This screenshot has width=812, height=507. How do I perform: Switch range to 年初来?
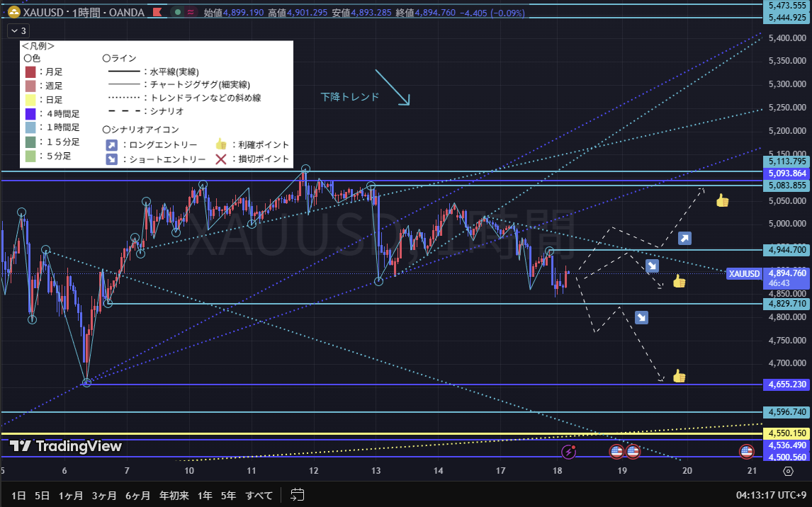pos(174,494)
